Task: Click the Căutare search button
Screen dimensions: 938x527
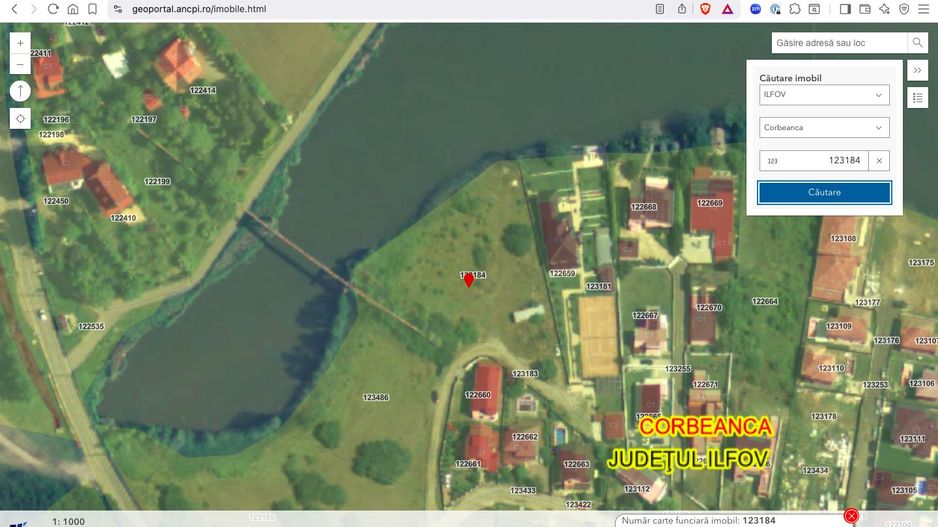Action: click(824, 193)
